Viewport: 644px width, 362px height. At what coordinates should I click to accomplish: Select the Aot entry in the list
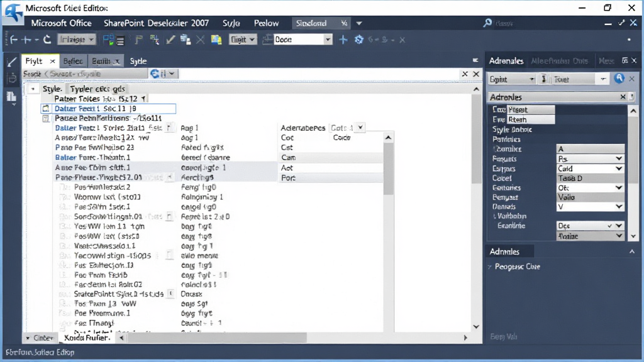click(x=331, y=168)
